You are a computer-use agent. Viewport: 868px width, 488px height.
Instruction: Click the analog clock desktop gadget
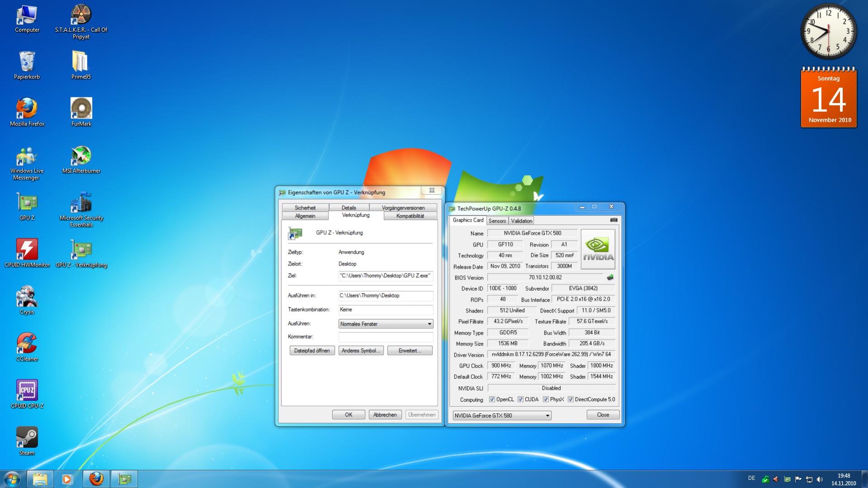tap(828, 32)
